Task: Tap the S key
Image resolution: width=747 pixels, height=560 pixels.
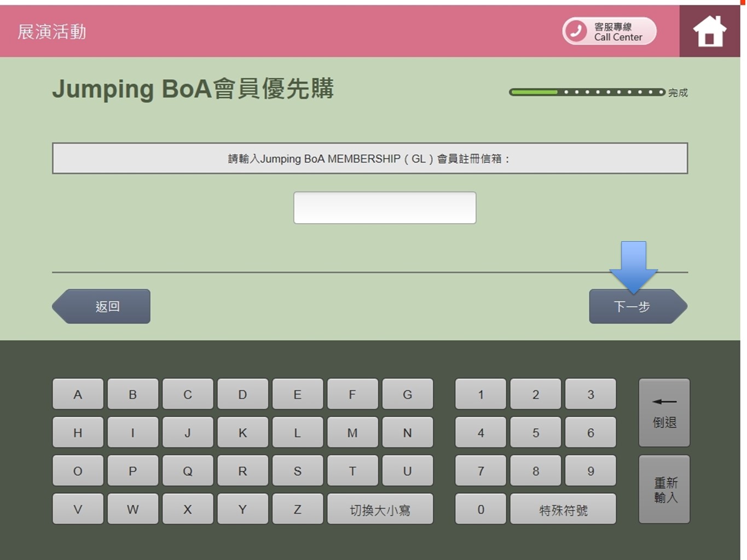Action: tap(298, 471)
